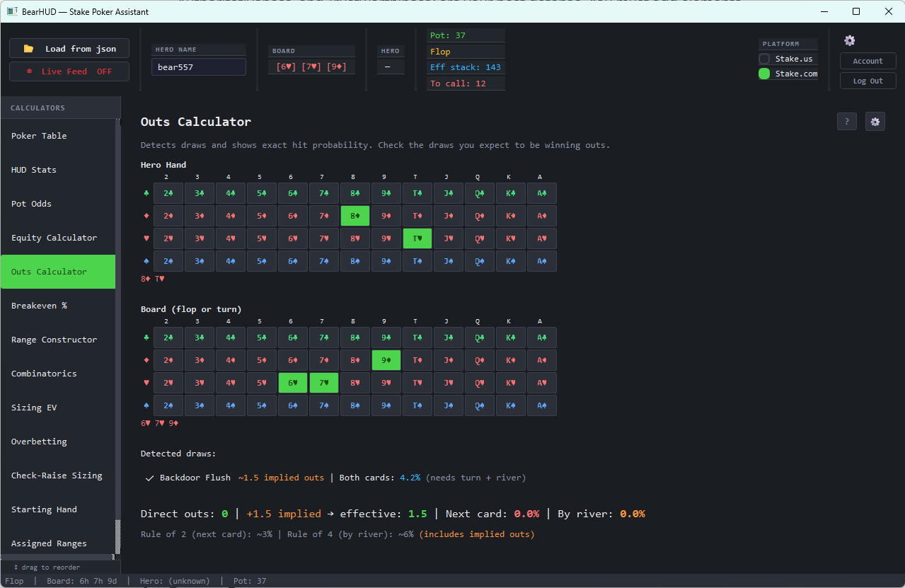The width and height of the screenshot is (905, 588).
Task: Select A♦ in the Board grid
Action: point(541,360)
